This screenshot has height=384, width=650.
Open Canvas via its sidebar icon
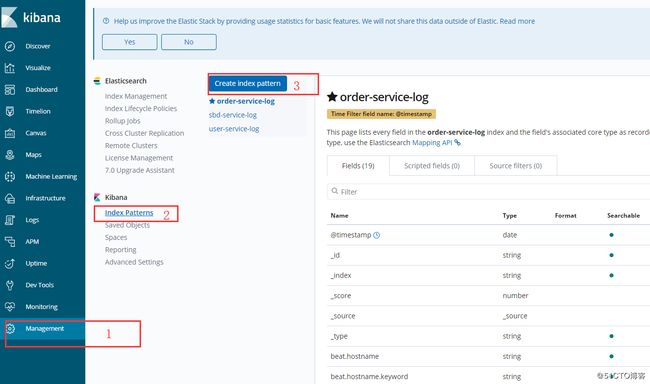coord(10,133)
